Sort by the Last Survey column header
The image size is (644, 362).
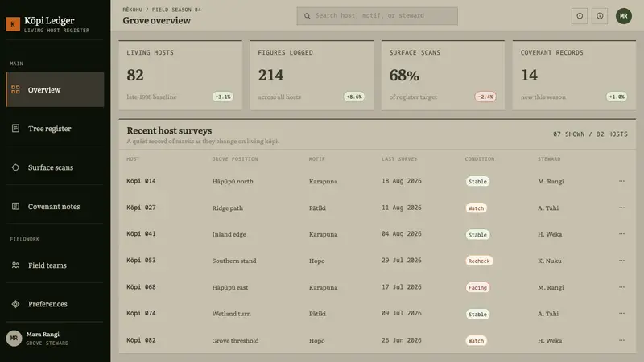pos(399,158)
